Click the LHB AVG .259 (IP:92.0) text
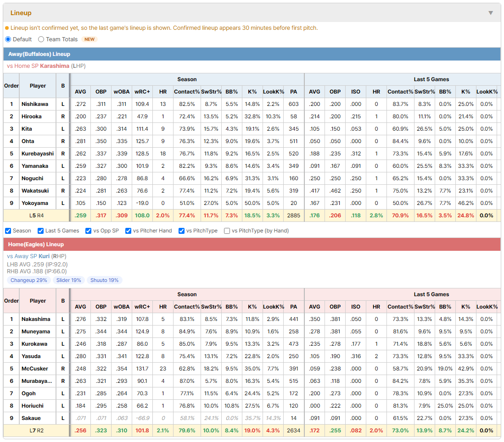This screenshot has width=504, height=442. [x=37, y=265]
